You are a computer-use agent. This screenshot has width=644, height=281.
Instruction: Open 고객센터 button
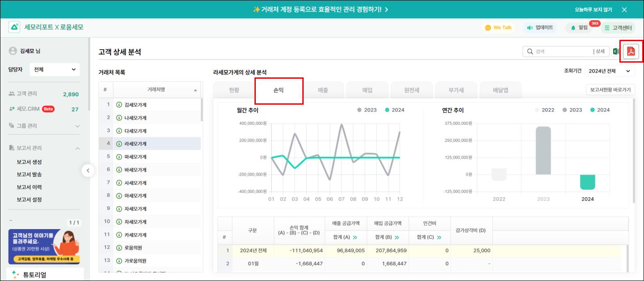pyautogui.click(x=618, y=28)
